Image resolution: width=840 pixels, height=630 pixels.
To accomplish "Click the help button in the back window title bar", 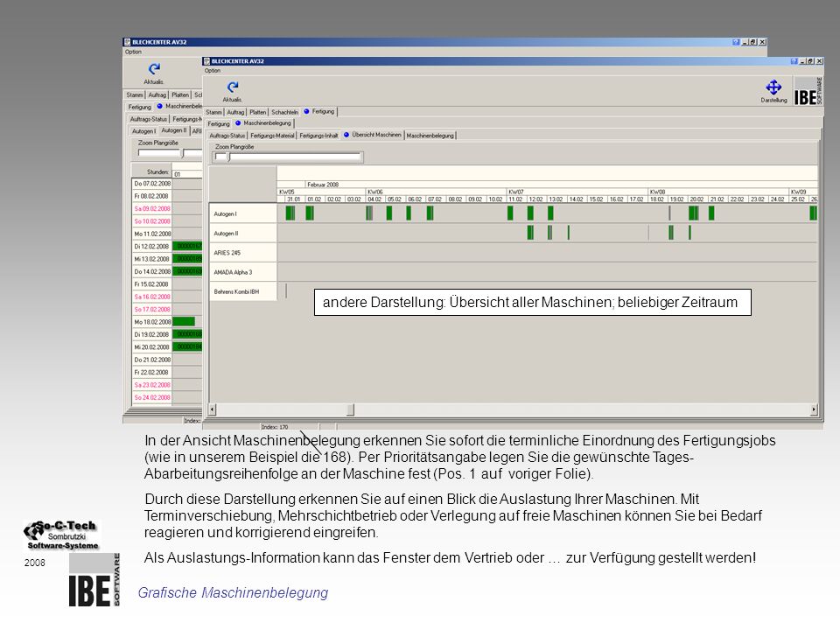I will tap(736, 42).
